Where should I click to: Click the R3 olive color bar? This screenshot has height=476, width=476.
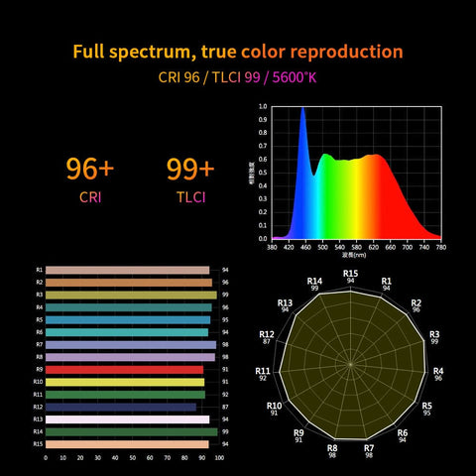coord(131,295)
